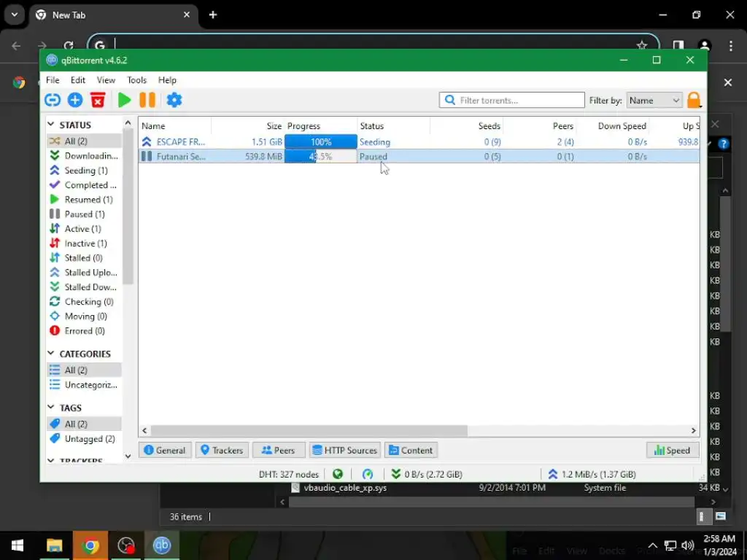747x560 pixels.
Task: Select the Resumed (1) status filter
Action: 85,200
